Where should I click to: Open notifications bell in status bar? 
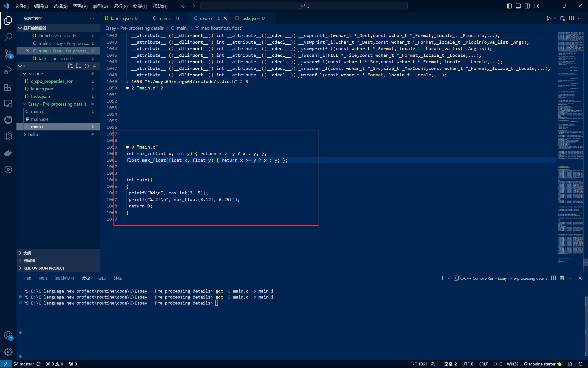pos(580,364)
